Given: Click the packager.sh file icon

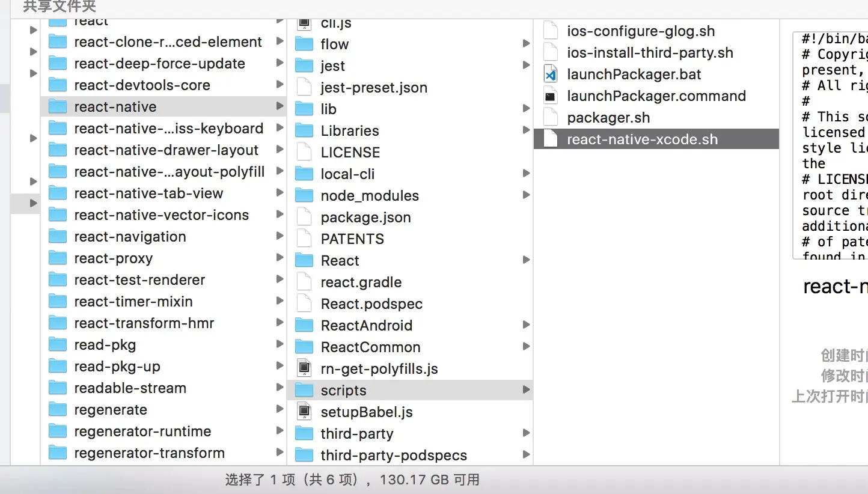Looking at the screenshot, I should click(x=551, y=118).
